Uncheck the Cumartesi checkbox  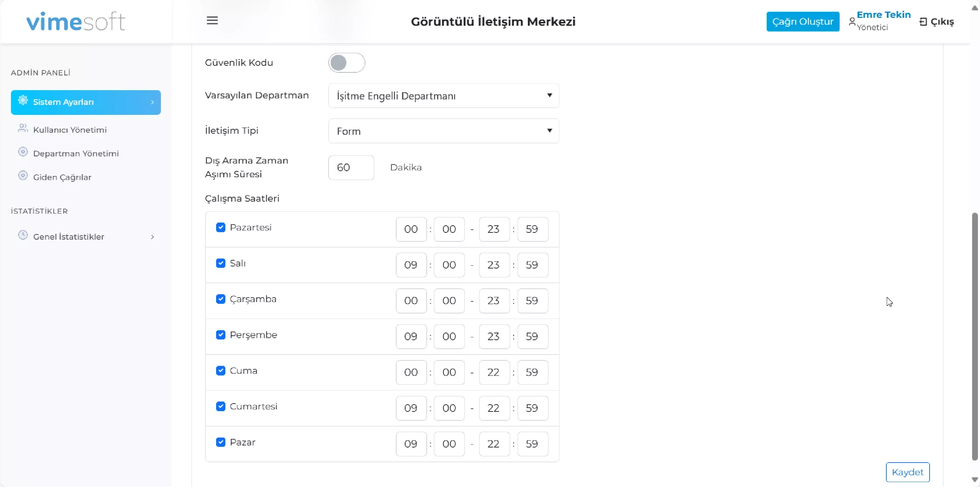coord(221,407)
